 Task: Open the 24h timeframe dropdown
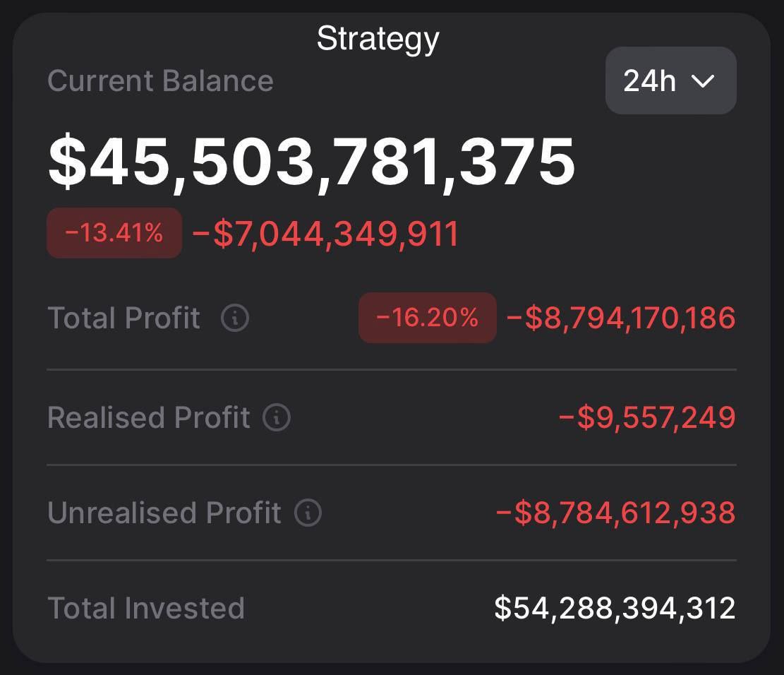pos(670,80)
